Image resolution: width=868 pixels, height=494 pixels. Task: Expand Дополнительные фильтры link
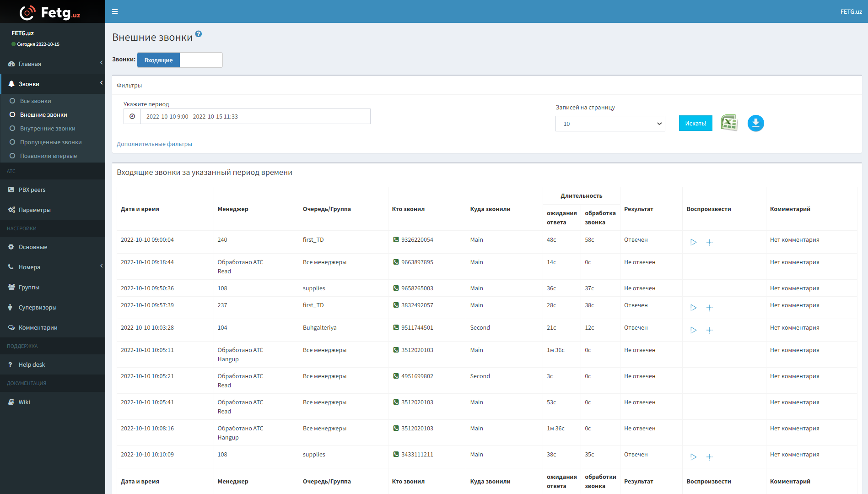(154, 144)
